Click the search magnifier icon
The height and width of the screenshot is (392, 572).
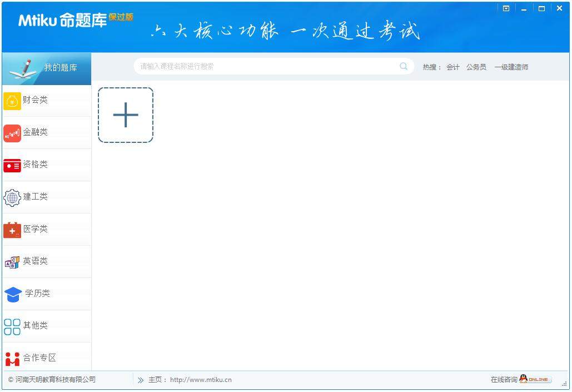click(404, 66)
